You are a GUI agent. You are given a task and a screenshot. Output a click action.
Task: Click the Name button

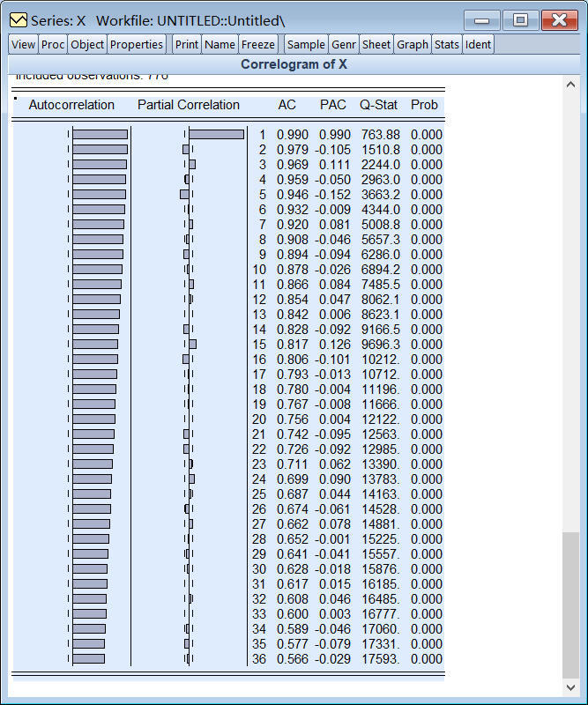(x=220, y=45)
